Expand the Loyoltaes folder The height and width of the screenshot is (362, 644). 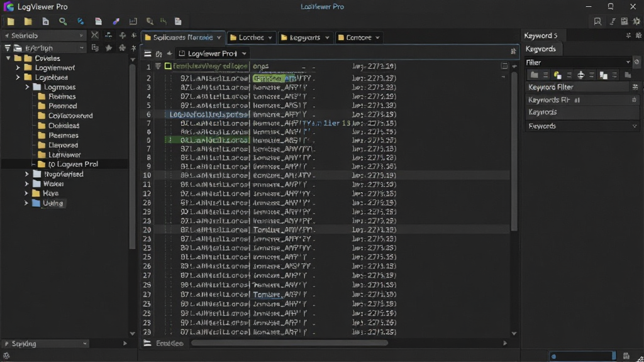[18, 77]
